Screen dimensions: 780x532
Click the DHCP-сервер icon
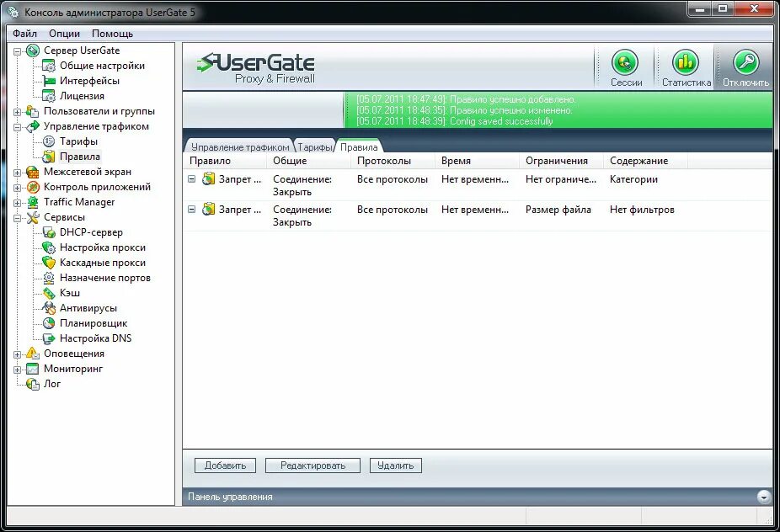49,232
